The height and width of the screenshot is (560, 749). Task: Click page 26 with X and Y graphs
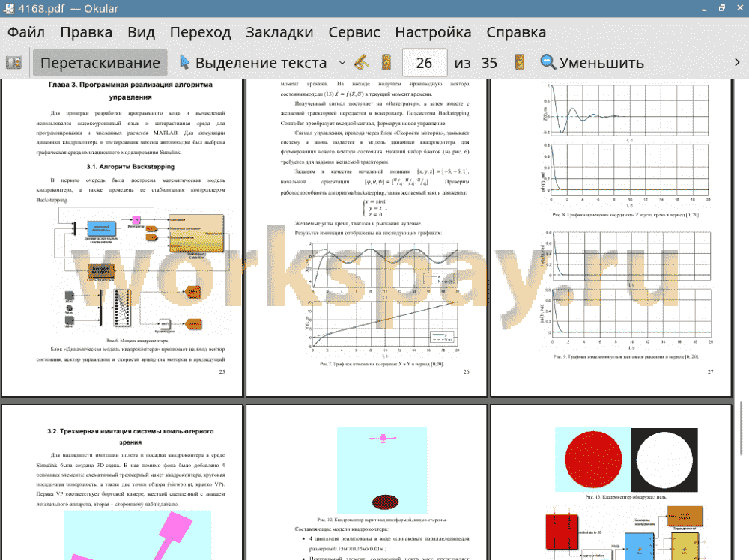tap(366, 238)
